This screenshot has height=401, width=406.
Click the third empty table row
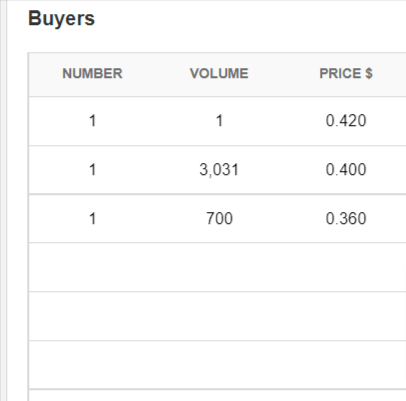click(x=217, y=365)
